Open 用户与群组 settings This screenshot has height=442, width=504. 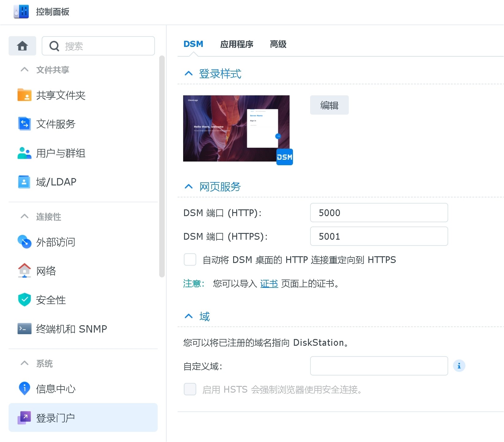click(x=60, y=153)
